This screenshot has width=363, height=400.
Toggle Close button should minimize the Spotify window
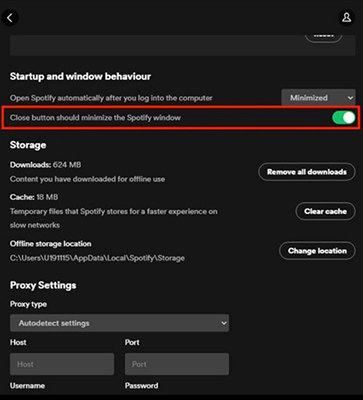point(344,118)
